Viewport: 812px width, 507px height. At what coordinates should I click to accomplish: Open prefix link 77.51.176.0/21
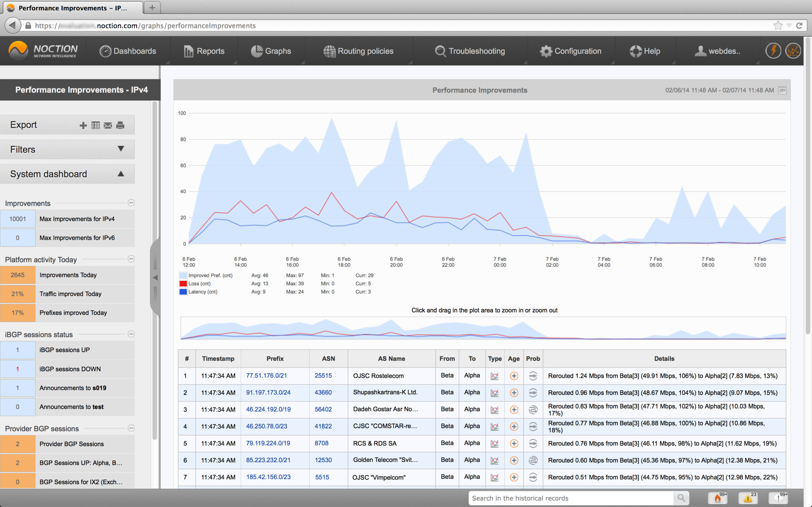266,375
